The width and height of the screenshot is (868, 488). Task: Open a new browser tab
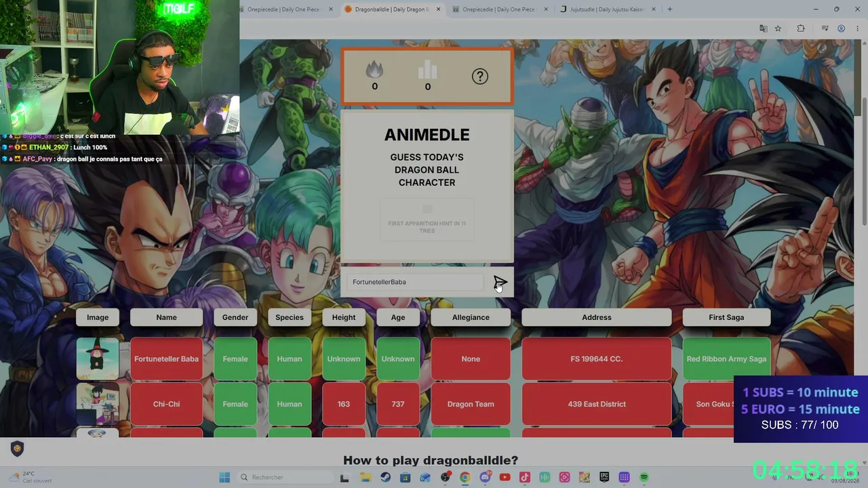click(669, 9)
